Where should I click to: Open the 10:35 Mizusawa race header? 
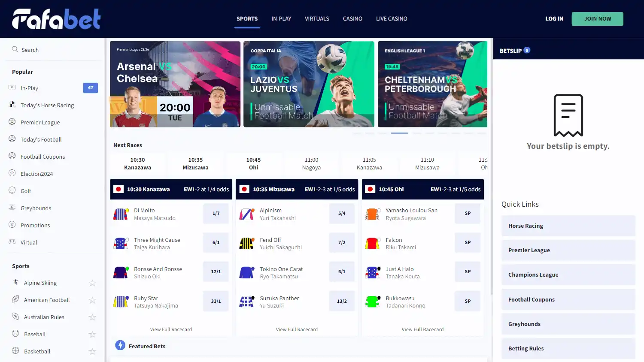(x=297, y=189)
